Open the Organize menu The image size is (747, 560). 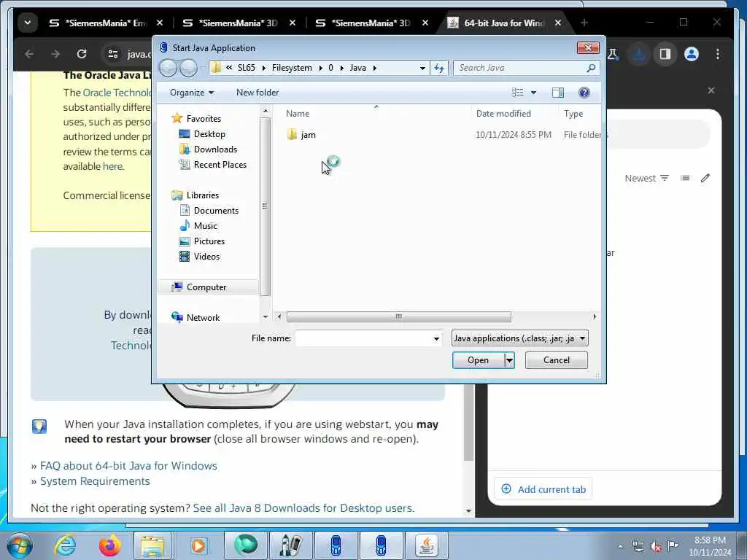[192, 93]
